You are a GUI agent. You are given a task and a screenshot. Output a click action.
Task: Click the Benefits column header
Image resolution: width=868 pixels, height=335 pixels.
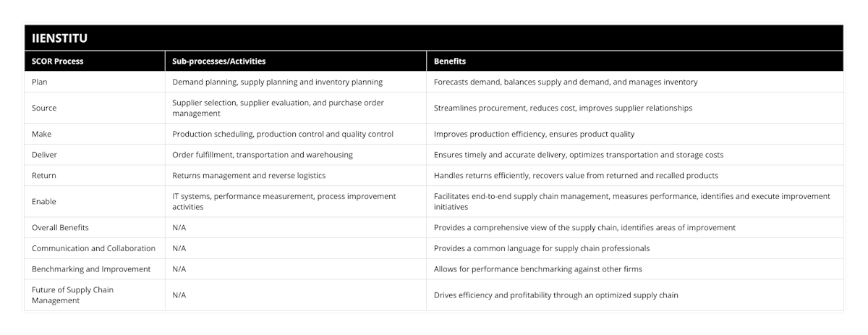pyautogui.click(x=450, y=62)
